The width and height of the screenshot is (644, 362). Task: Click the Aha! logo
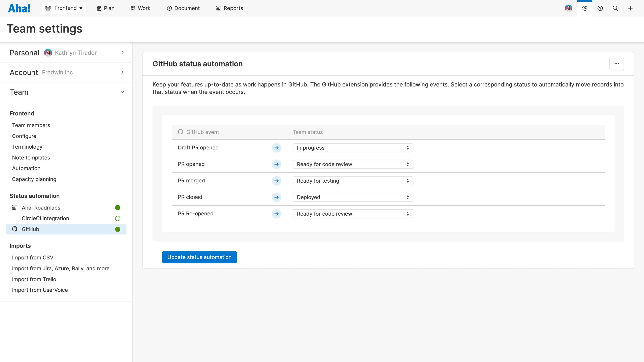coord(19,8)
